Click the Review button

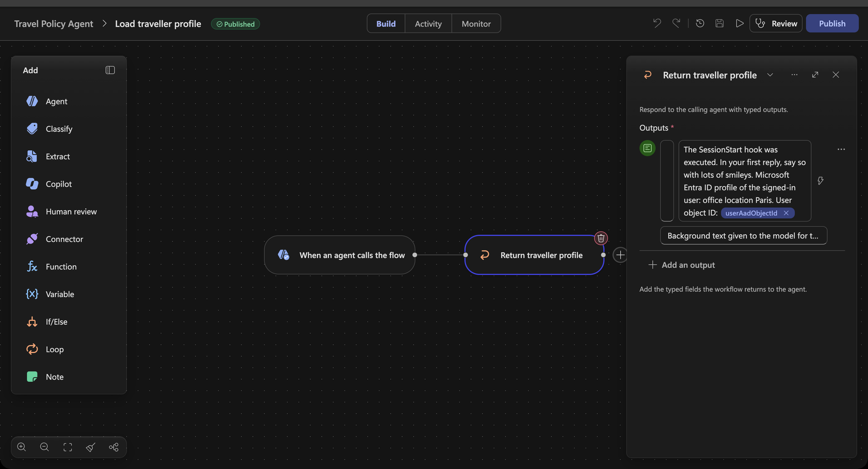(776, 23)
